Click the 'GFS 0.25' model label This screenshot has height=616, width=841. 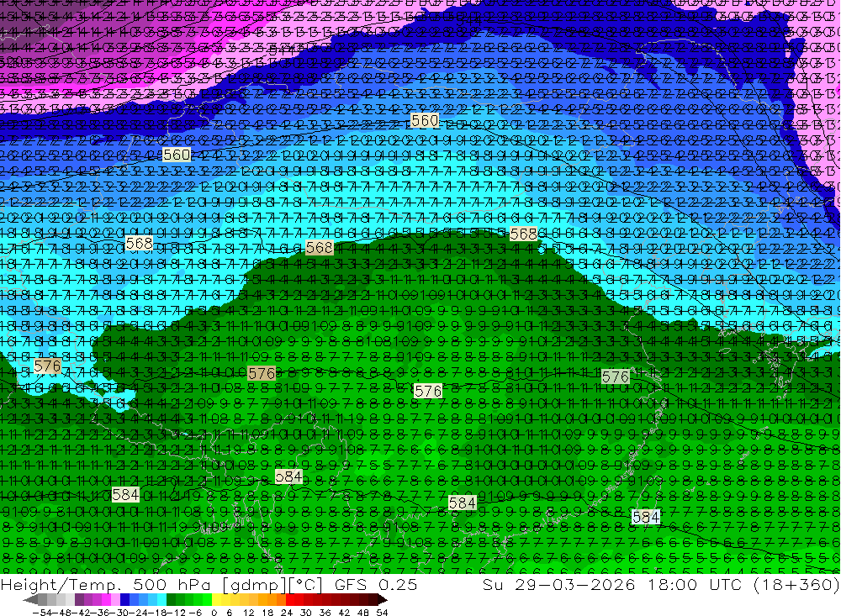(376, 585)
